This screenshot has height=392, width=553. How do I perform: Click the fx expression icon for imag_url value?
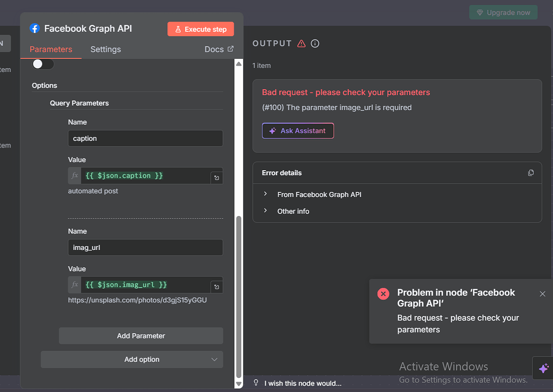(75, 285)
